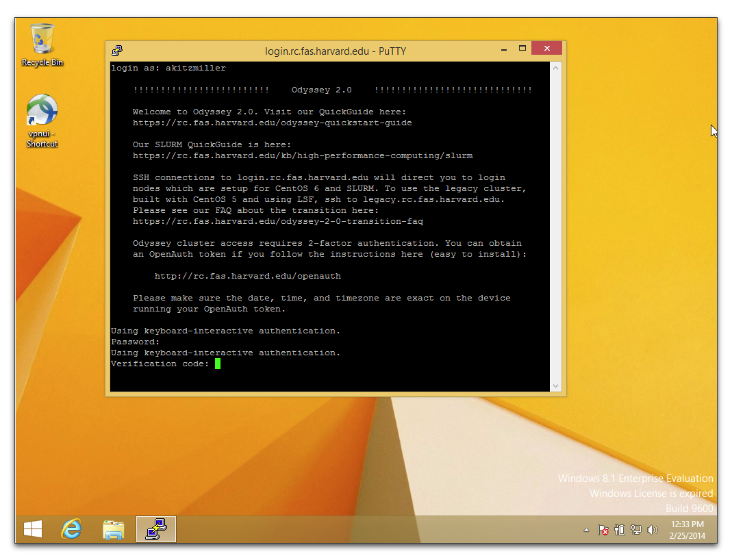Open the volume speaker icon
Viewport: 732px width, 560px height.
652,530
